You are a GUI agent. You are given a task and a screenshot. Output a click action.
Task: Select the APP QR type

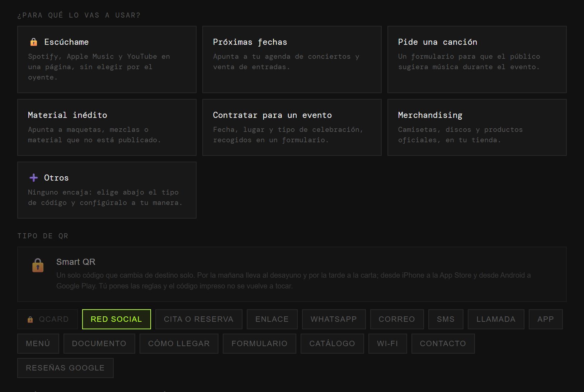point(546,319)
